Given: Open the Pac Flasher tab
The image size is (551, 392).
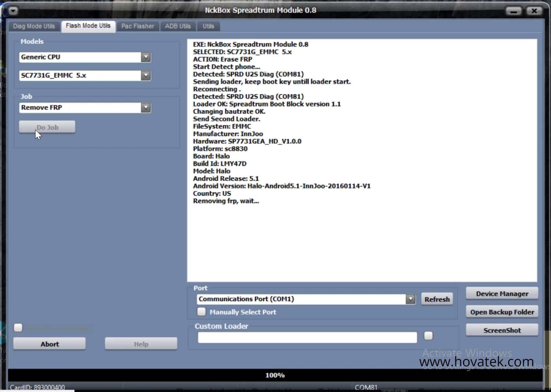Looking at the screenshot, I should pyautogui.click(x=137, y=26).
